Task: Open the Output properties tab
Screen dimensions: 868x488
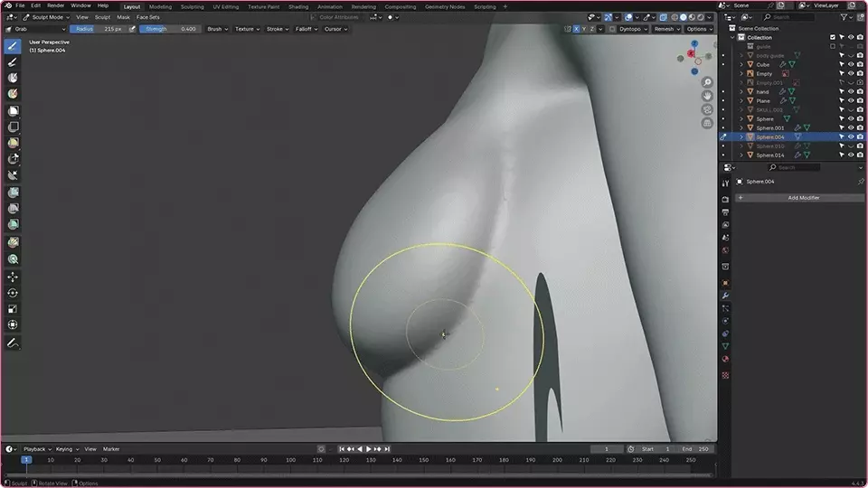Action: pyautogui.click(x=725, y=211)
